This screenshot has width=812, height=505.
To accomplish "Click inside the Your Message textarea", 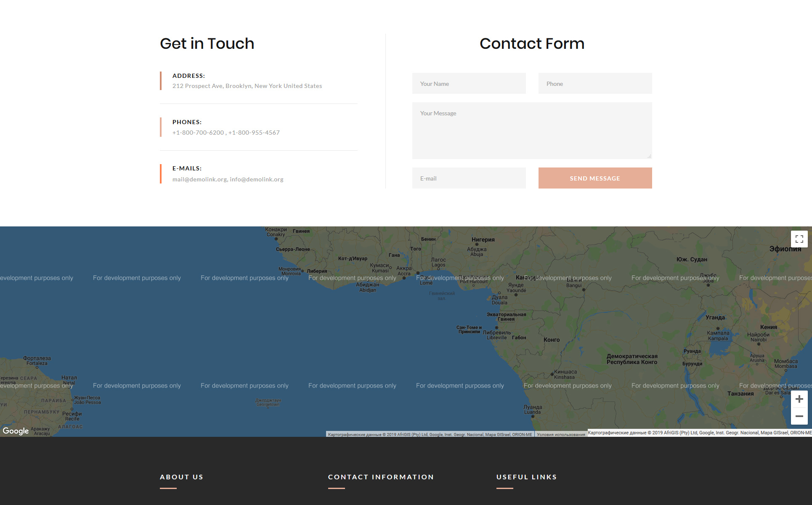I will click(532, 130).
